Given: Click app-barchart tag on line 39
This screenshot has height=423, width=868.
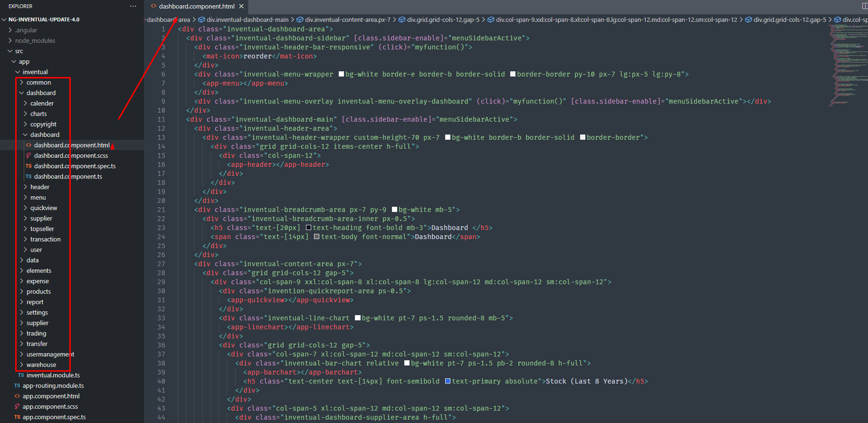Looking at the screenshot, I should (272, 372).
